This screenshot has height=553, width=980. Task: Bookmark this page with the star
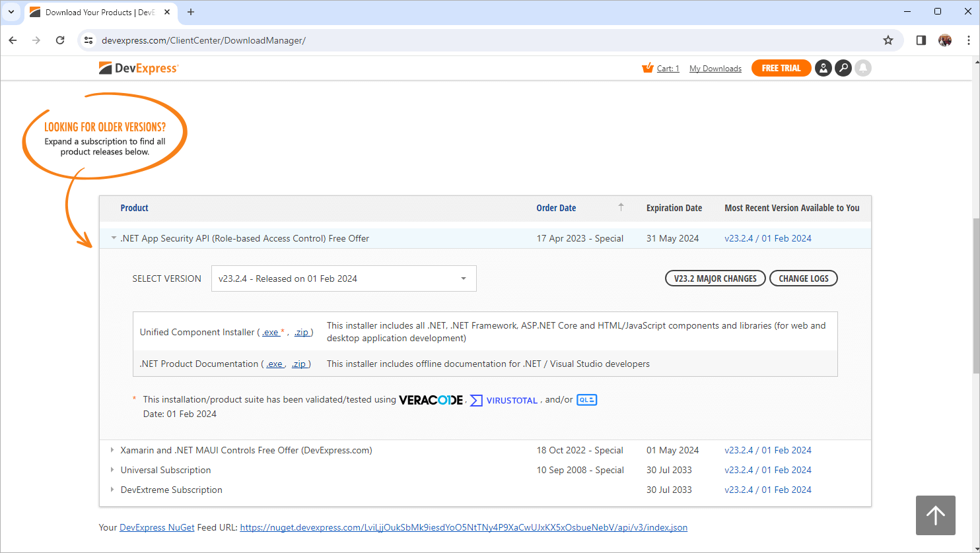tap(888, 40)
